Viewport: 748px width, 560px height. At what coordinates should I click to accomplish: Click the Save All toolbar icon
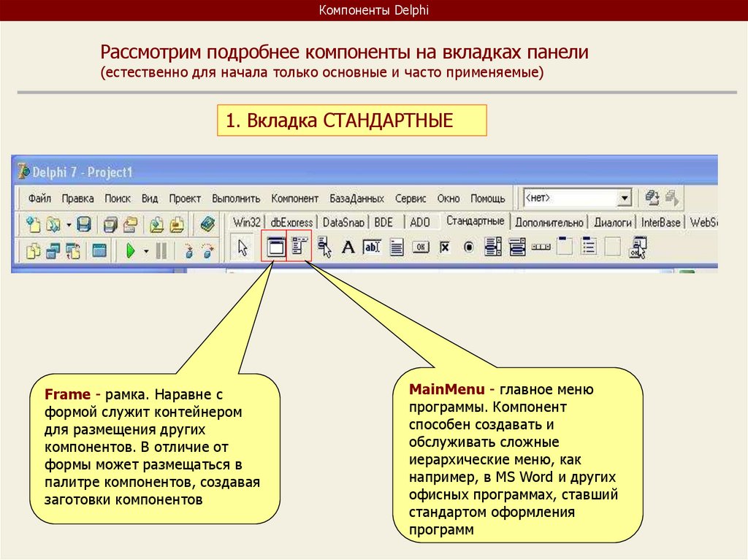point(111,223)
